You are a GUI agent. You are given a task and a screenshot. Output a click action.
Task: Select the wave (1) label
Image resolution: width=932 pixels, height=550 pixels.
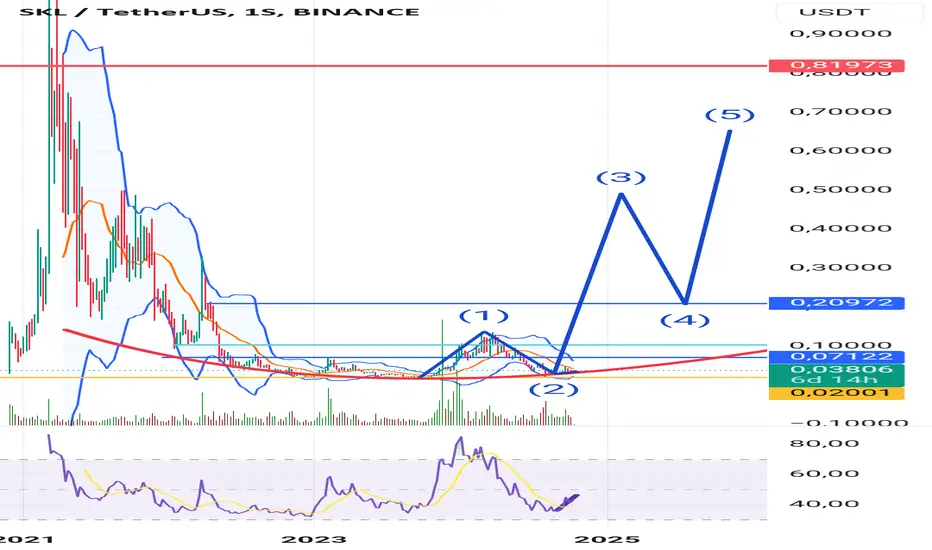(484, 316)
